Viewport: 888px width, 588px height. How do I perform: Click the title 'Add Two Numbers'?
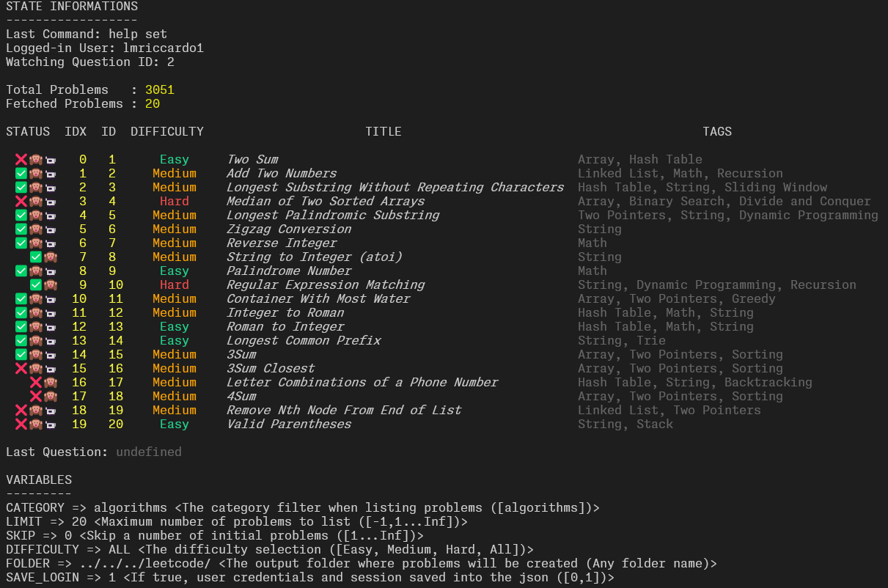tap(282, 173)
